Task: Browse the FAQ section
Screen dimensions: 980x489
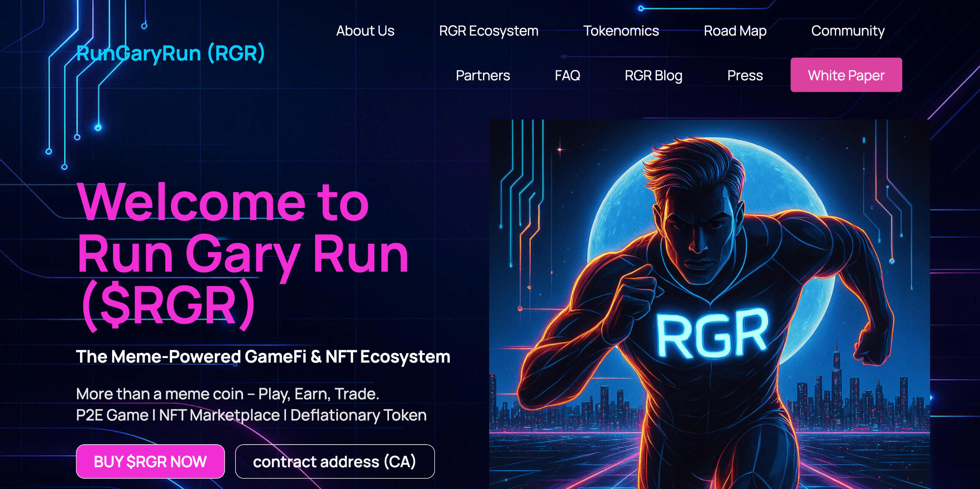Action: tap(567, 75)
